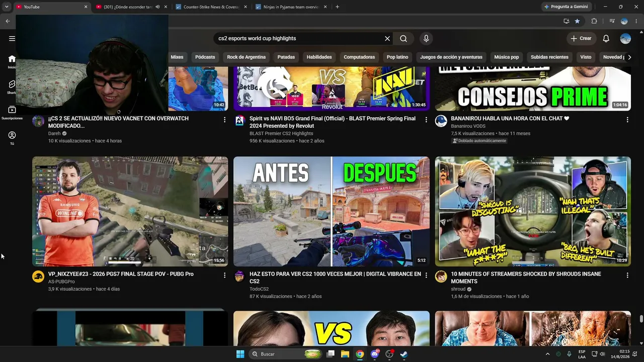Image resolution: width=644 pixels, height=362 pixels.
Task: Open BLAST Premier CS2 Highlights channel
Action: coord(281,134)
